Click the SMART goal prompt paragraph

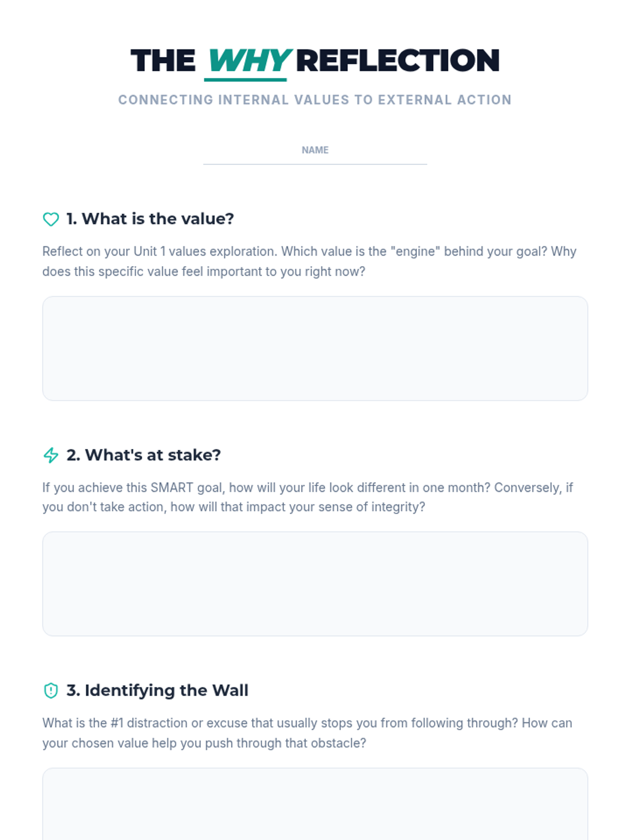pyautogui.click(x=308, y=497)
